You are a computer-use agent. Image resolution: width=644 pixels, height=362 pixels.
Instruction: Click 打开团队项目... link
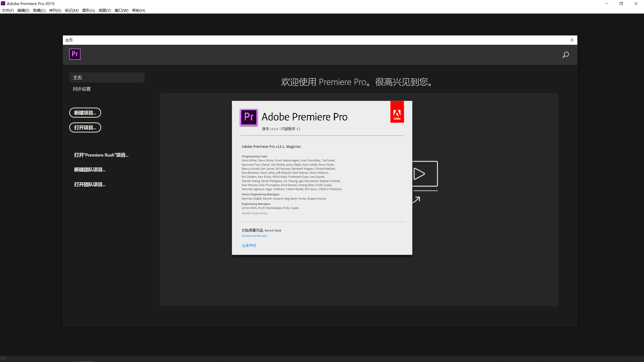tap(90, 185)
